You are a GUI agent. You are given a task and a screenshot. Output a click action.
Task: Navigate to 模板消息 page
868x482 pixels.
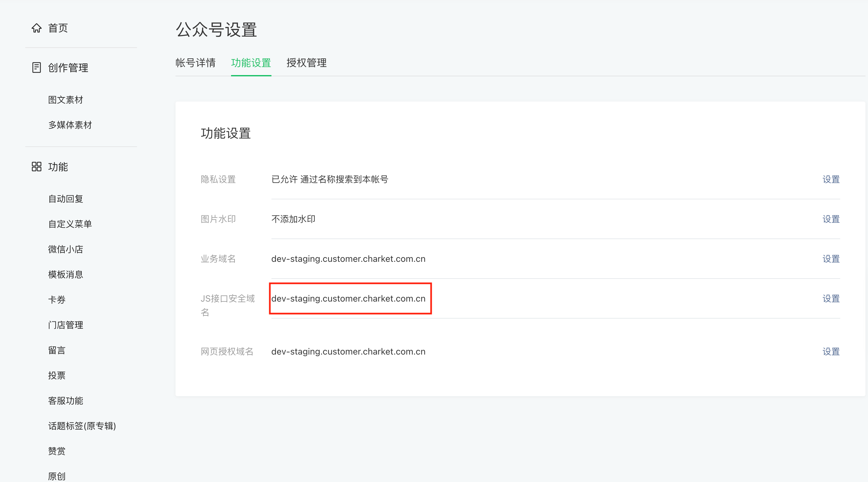[66, 274]
